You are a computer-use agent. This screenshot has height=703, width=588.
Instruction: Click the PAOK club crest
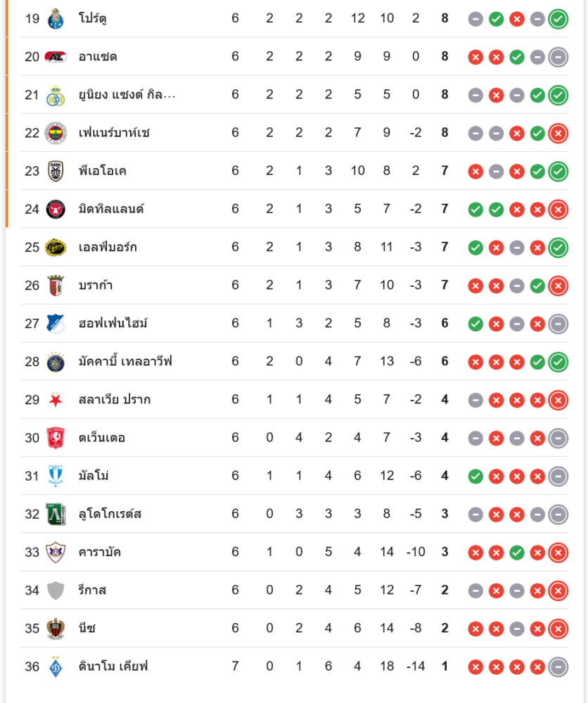[56, 171]
